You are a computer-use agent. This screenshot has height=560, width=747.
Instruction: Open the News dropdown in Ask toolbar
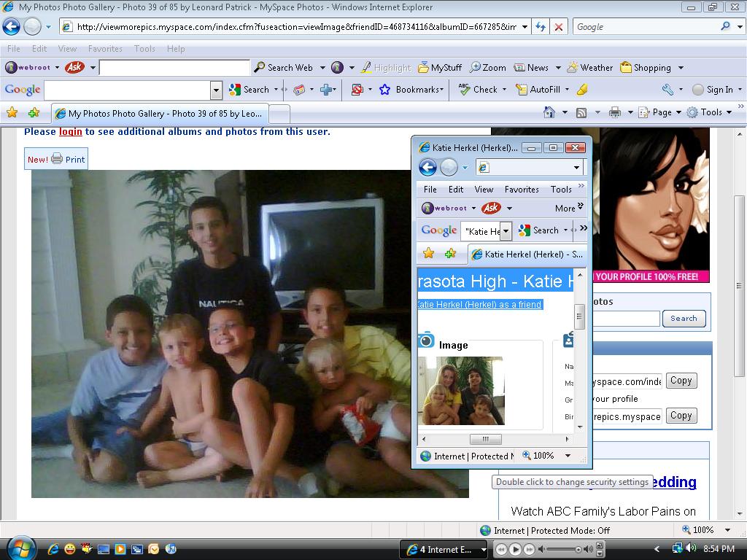(x=558, y=68)
